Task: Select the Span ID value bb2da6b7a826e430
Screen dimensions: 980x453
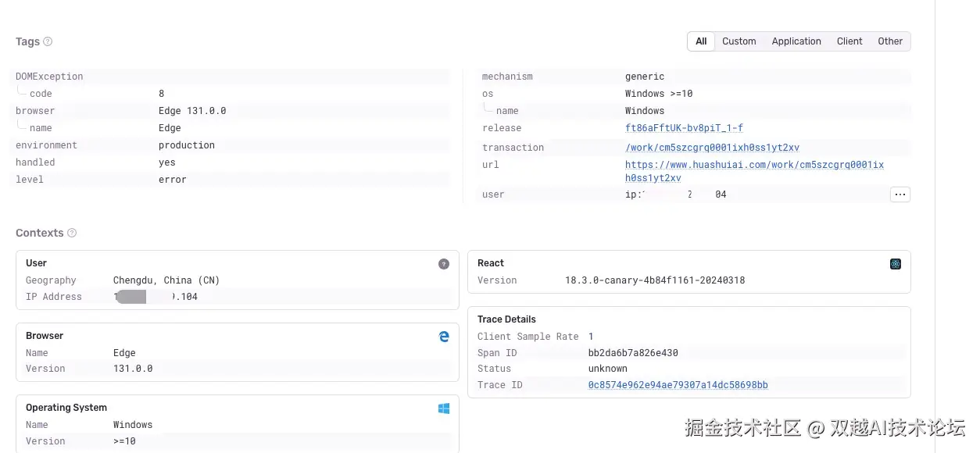Action: [633, 352]
